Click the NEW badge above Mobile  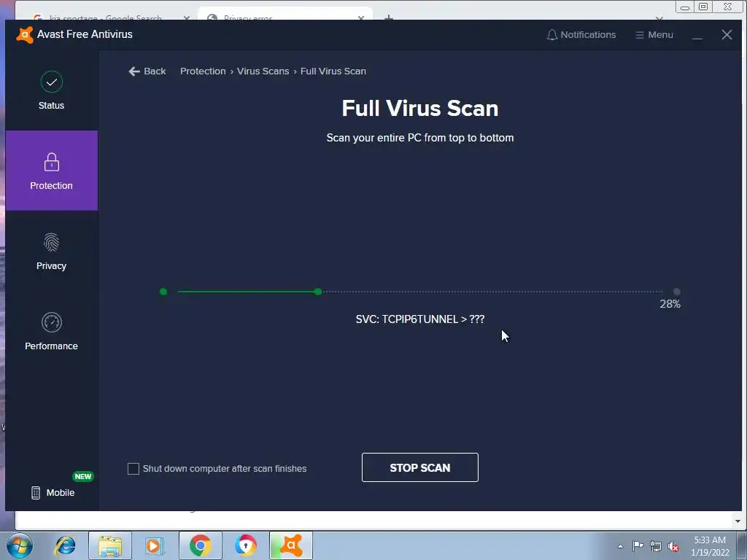click(83, 476)
